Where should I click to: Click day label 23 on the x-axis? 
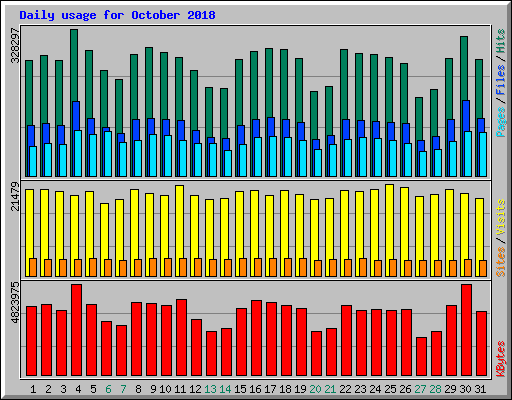(360, 389)
